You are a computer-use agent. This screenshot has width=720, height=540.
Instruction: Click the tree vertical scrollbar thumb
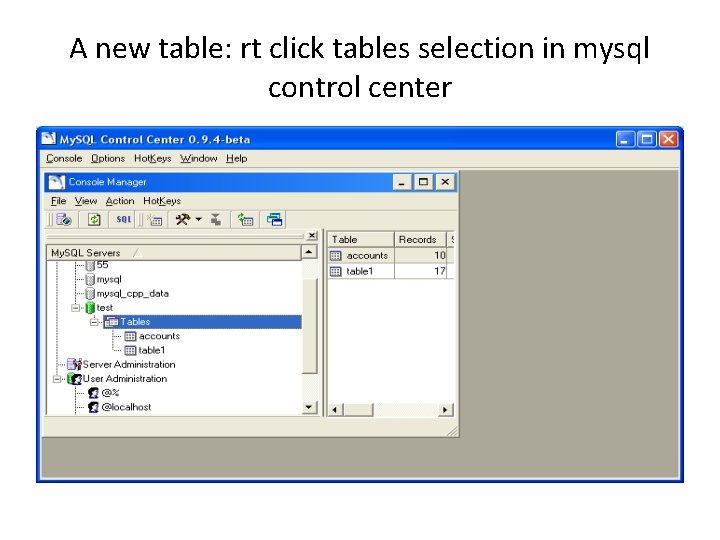point(309,325)
